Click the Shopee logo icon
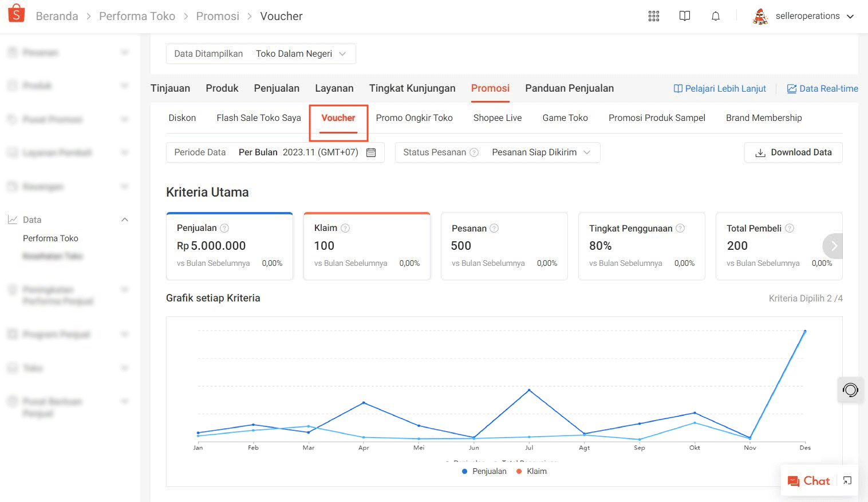Image resolution: width=868 pixels, height=502 pixels. (x=17, y=14)
